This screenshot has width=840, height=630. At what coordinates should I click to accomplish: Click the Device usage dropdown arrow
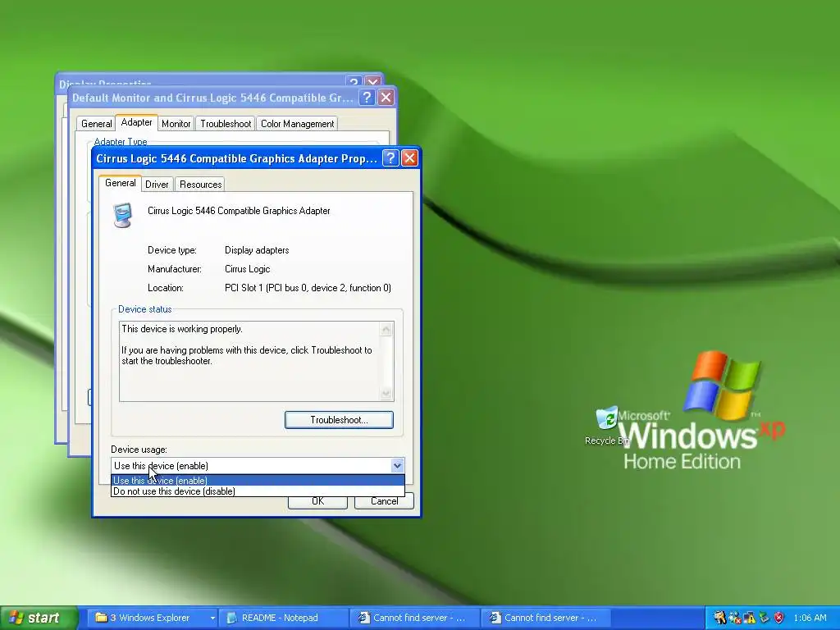[x=397, y=466]
